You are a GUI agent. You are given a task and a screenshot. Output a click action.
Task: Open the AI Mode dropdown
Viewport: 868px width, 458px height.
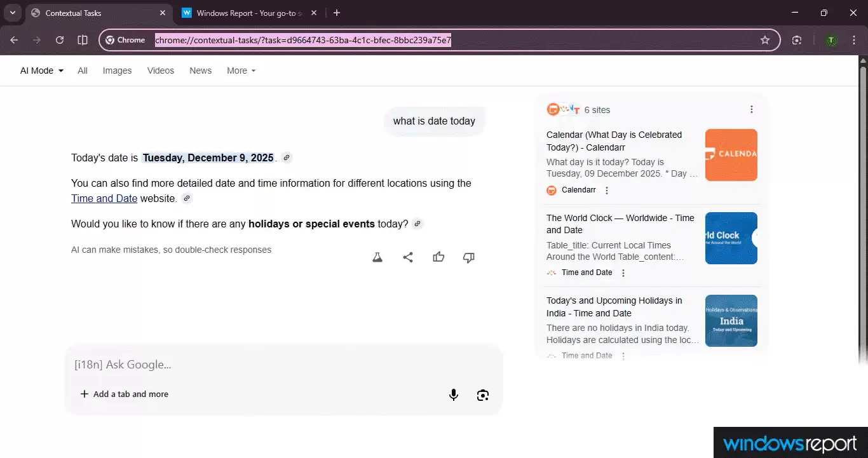point(41,71)
